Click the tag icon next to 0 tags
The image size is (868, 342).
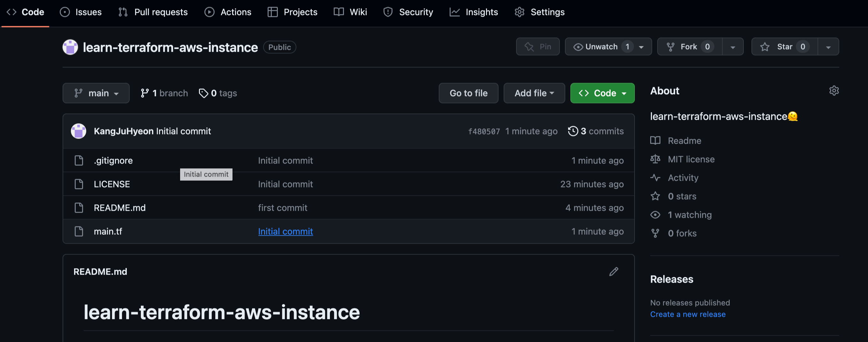point(203,93)
